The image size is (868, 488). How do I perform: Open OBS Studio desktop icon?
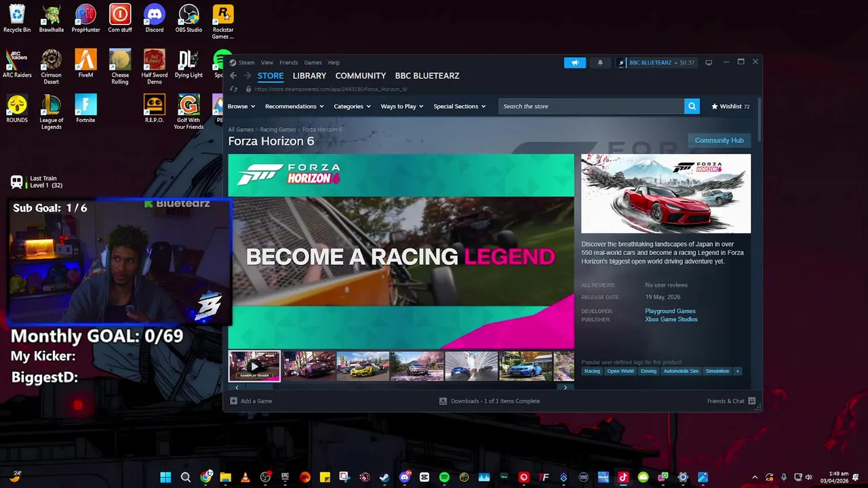(x=189, y=18)
